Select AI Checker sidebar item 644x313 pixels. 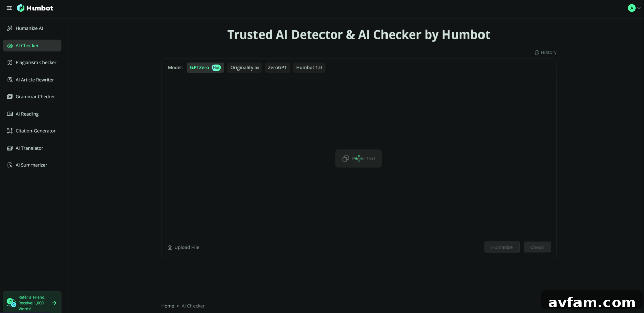point(32,46)
